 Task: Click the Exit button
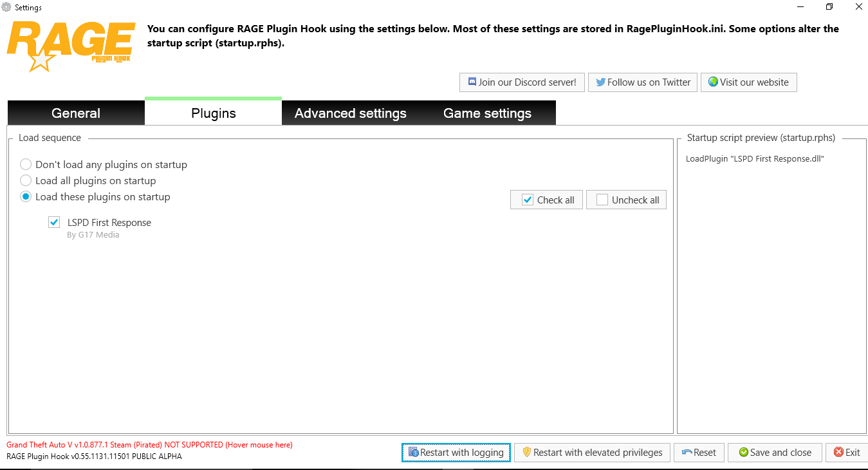(847, 453)
